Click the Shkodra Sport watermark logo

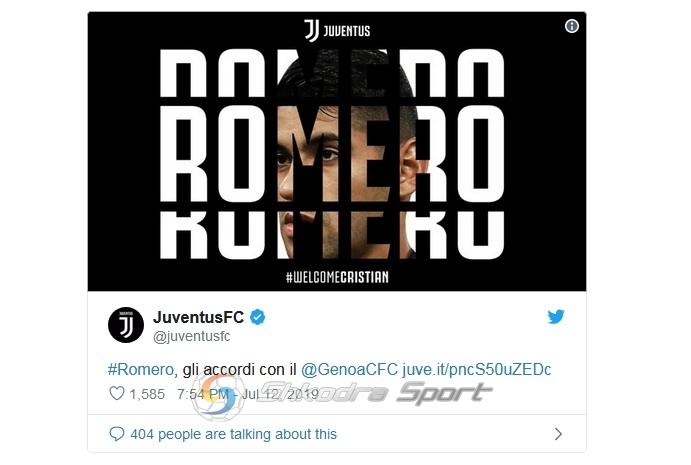click(342, 394)
